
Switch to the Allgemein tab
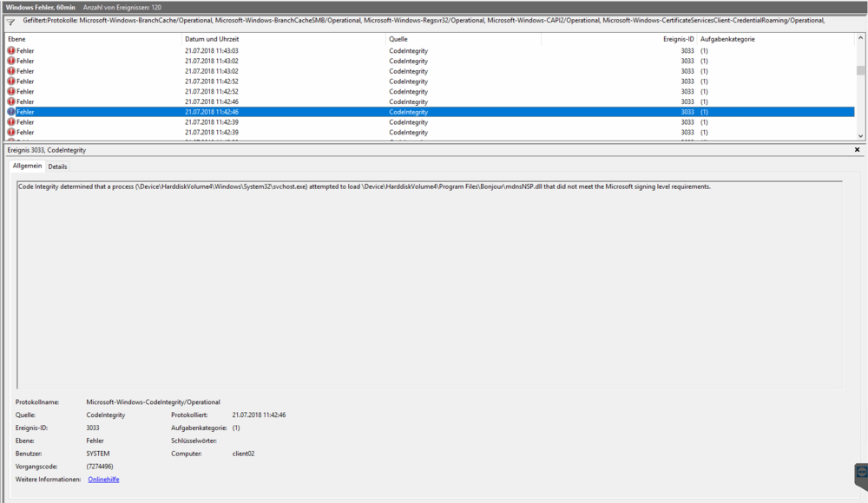[26, 166]
